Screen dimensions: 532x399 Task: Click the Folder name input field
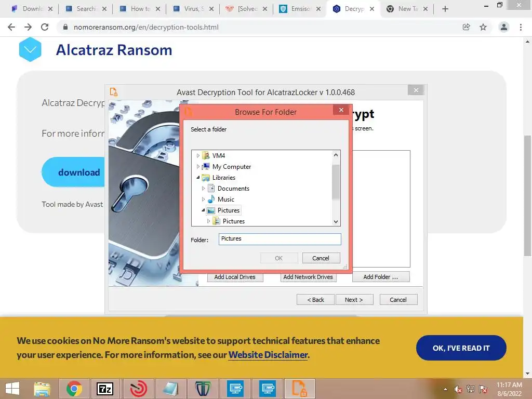pyautogui.click(x=280, y=239)
